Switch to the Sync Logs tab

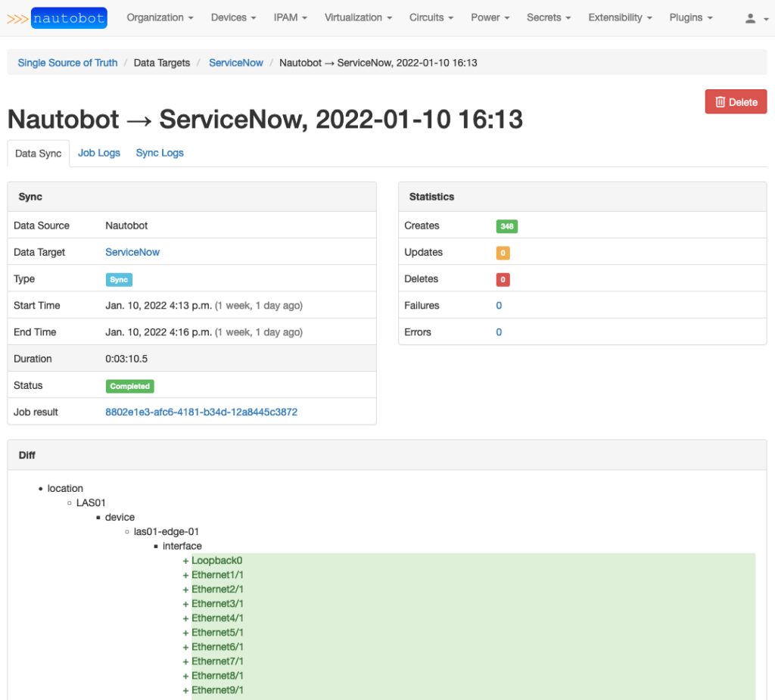coord(160,153)
